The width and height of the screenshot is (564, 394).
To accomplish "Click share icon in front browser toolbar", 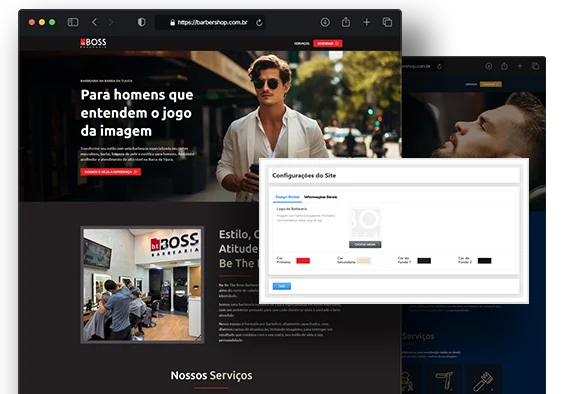I will point(346,22).
